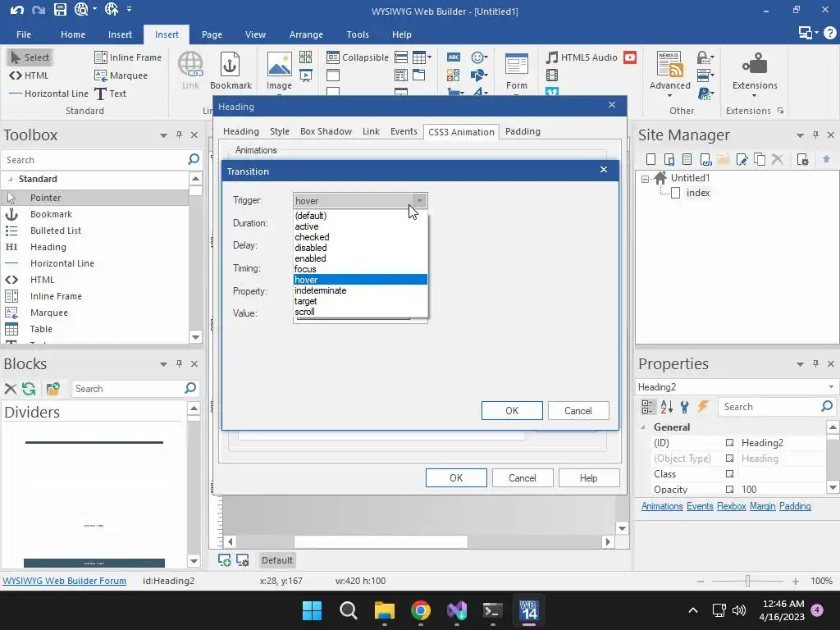Open Chrome from the Windows taskbar
The height and width of the screenshot is (630, 840).
click(x=421, y=610)
